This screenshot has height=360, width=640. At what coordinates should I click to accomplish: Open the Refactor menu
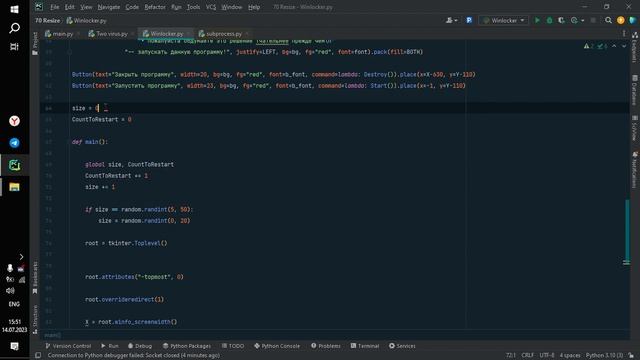click(x=155, y=7)
